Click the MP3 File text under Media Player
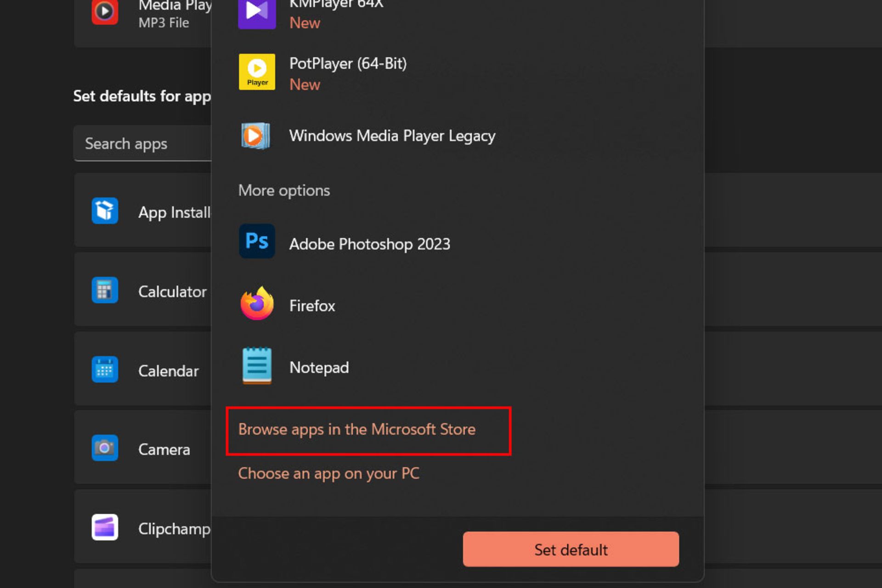Image resolution: width=882 pixels, height=588 pixels. (x=164, y=23)
